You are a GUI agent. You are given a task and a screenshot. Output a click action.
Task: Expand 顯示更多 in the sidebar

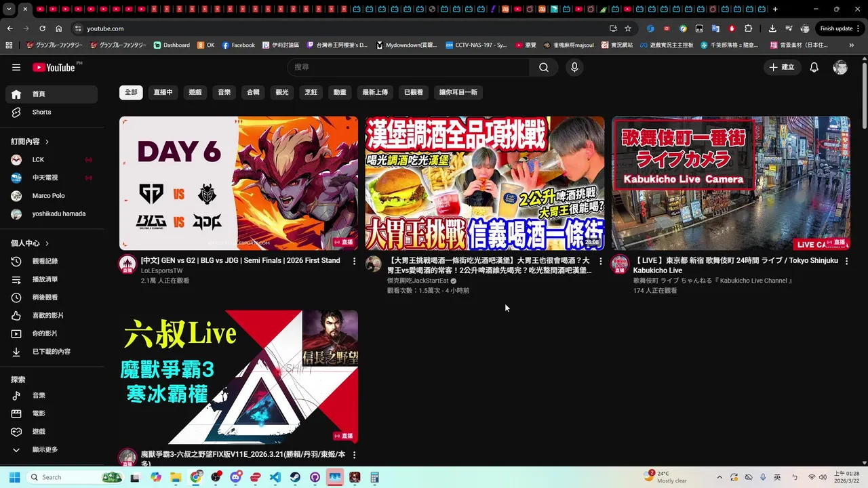tap(52, 449)
